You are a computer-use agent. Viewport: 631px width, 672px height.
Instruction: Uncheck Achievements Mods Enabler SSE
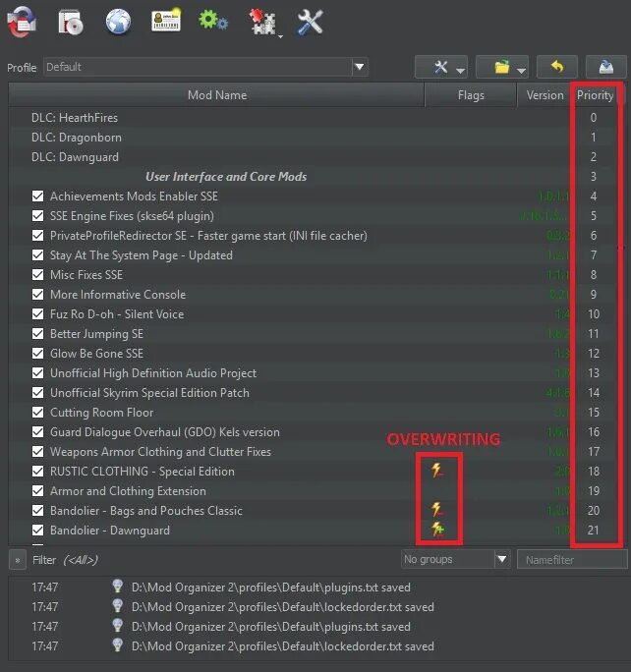[37, 196]
